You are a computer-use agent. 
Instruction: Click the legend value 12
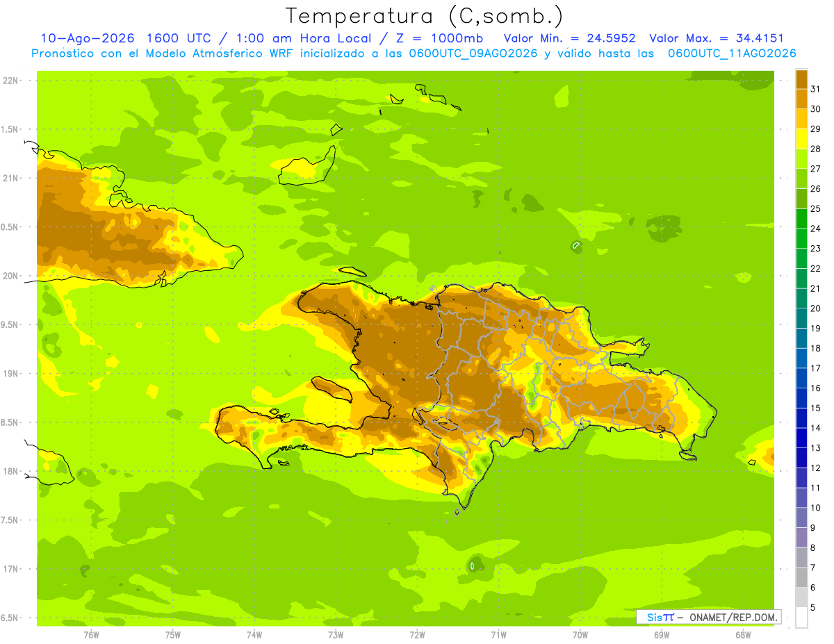(x=815, y=468)
